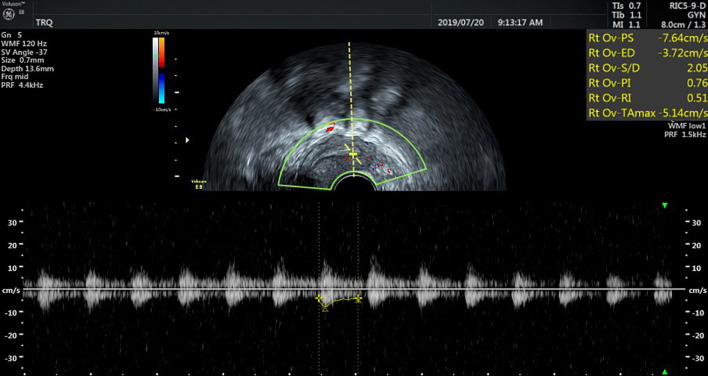This screenshot has height=376, width=708.
Task: Select the Rt Ov-ED measurement row
Action: pyautogui.click(x=647, y=53)
